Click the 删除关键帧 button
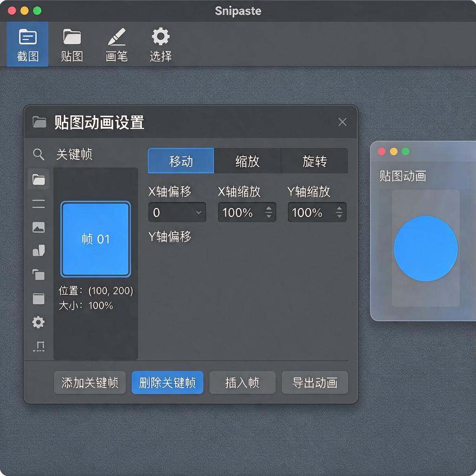Viewport: 476px width, 476px height. point(167,383)
